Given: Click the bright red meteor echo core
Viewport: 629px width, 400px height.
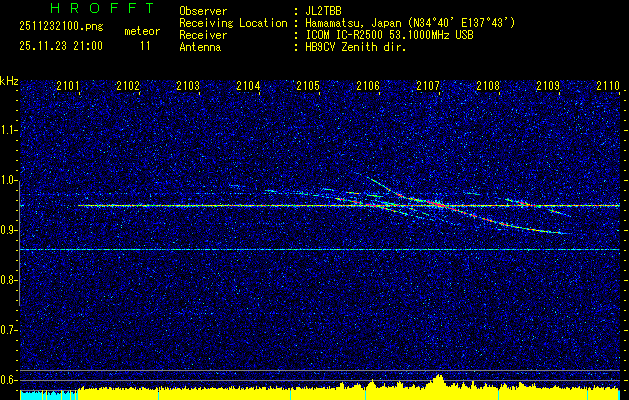Looking at the screenshot, I should pyautogui.click(x=436, y=204).
